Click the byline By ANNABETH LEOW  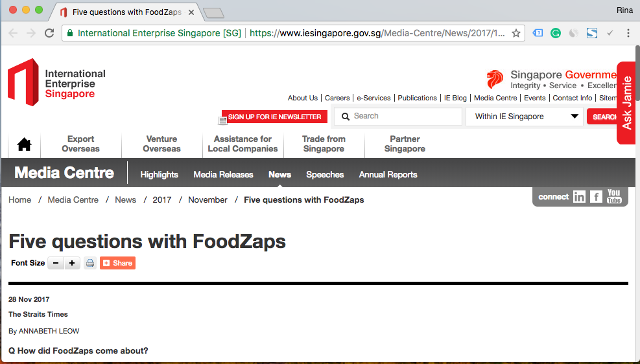coord(43,331)
